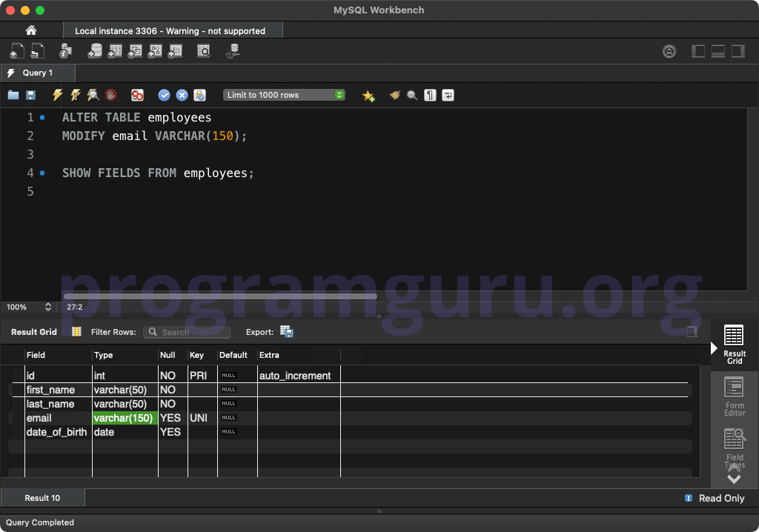Show find panel magnifier icon
The height and width of the screenshot is (532, 759).
pyautogui.click(x=412, y=95)
